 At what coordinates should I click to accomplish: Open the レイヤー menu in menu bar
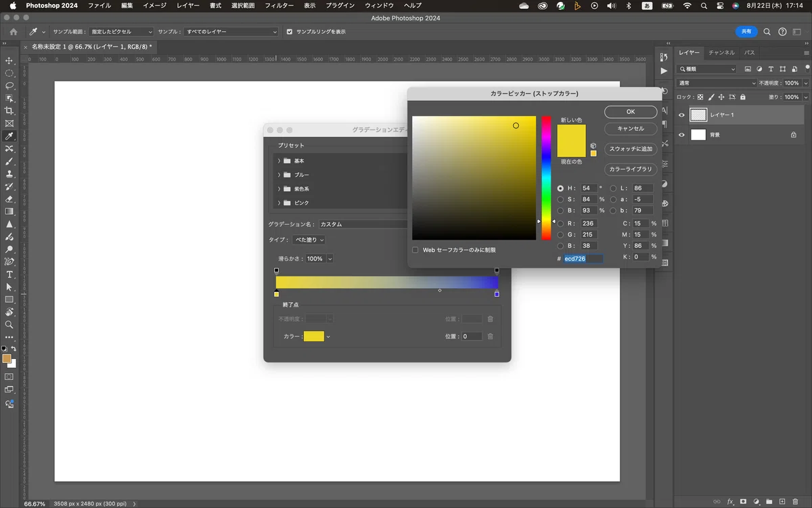click(x=187, y=5)
